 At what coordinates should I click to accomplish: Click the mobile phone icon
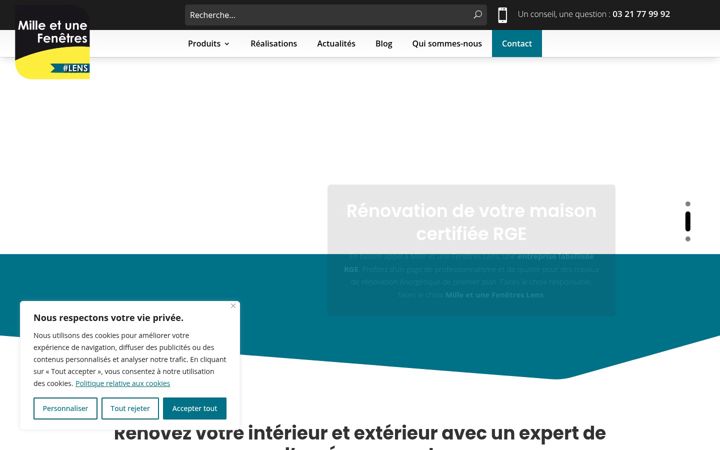502,15
